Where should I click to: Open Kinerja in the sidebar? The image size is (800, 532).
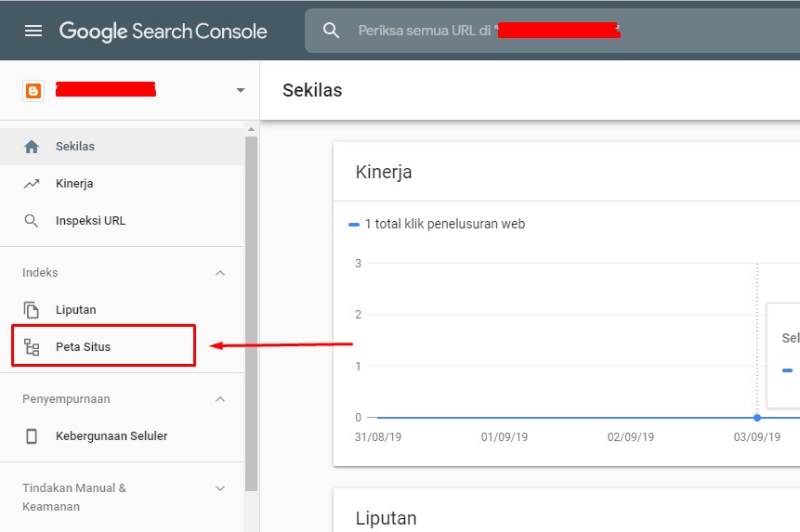[x=122, y=184]
